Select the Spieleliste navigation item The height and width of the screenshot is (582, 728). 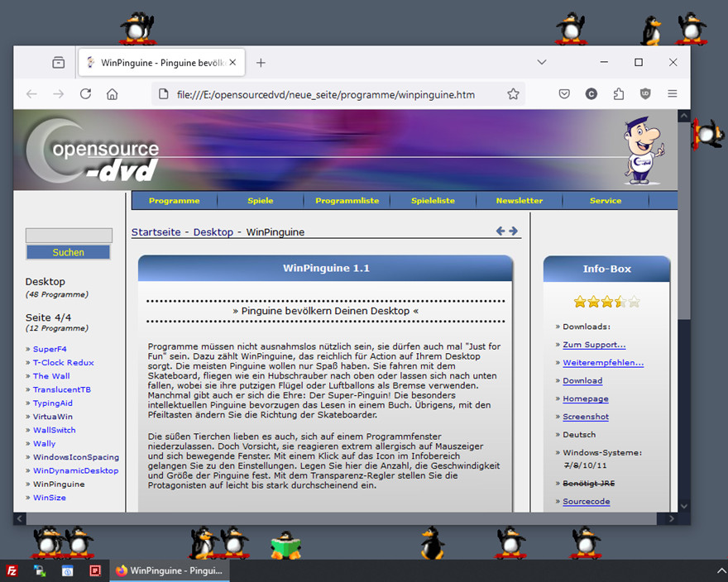click(433, 201)
